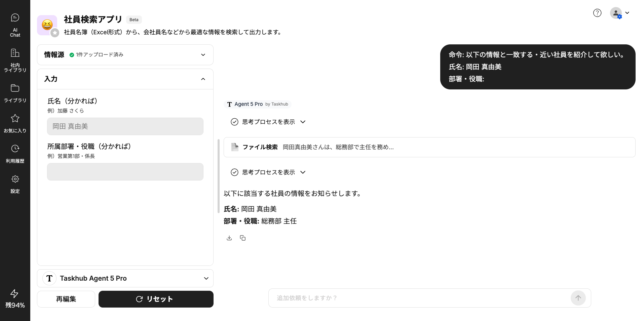Expand the second 思考プロセスを表示 toggle
644x321 pixels.
pos(268,172)
